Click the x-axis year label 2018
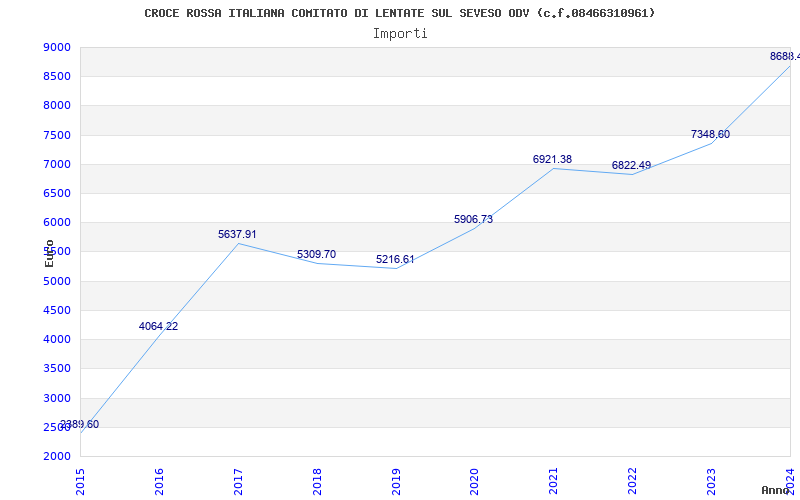 point(317,482)
